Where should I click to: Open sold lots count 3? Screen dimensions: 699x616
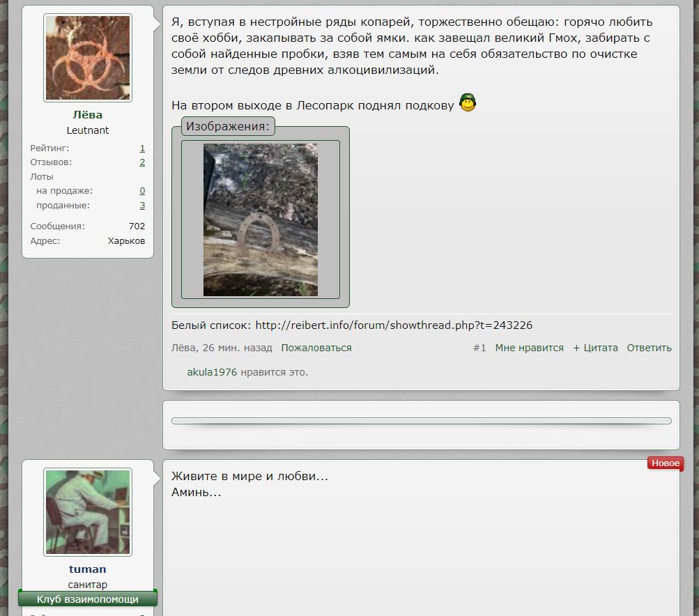point(142,206)
